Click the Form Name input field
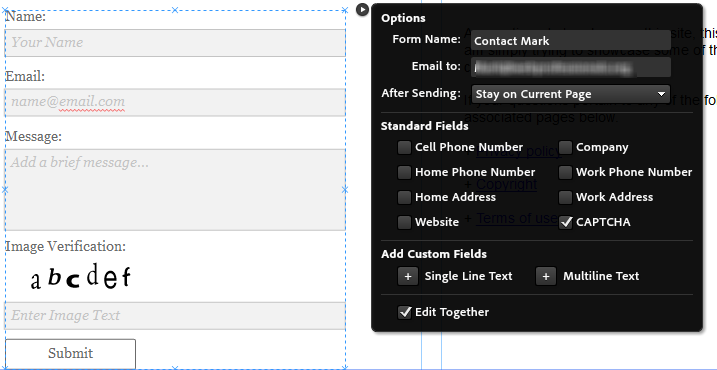 coord(571,41)
